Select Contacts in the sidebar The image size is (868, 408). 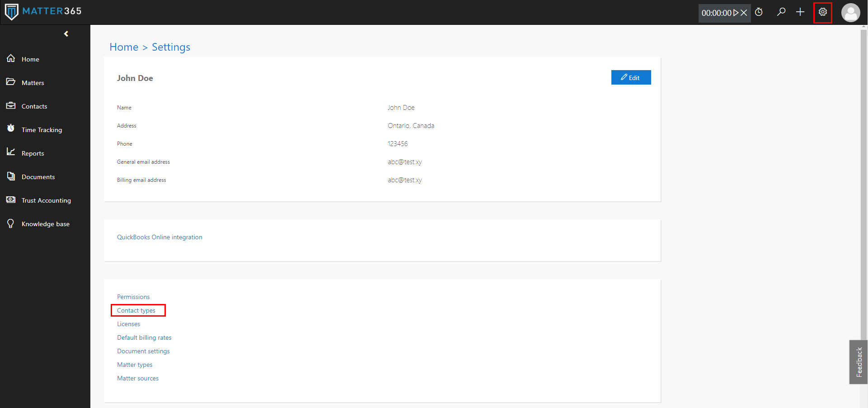(34, 106)
